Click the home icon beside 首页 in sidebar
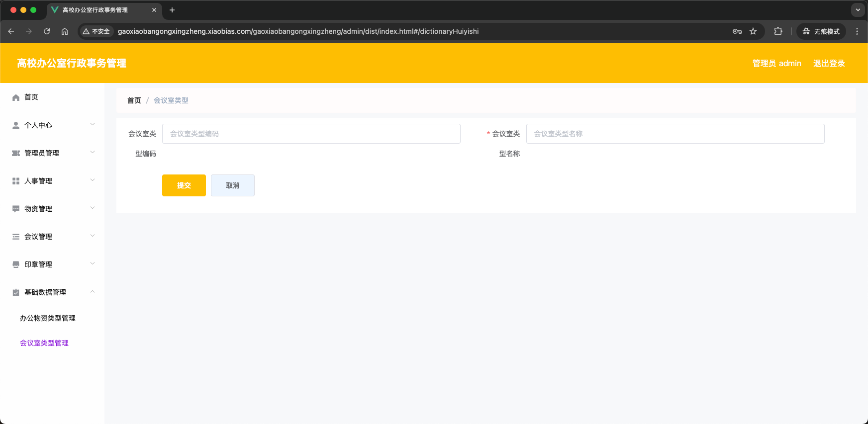Image resolution: width=868 pixels, height=424 pixels. tap(16, 97)
